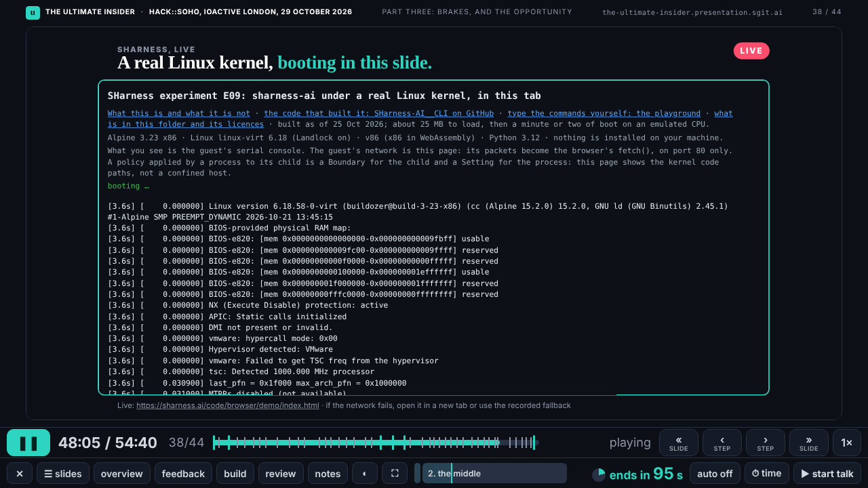The height and width of the screenshot is (488, 868).
Task: Click the 38 / 44 slide counter in the header
Action: (827, 12)
